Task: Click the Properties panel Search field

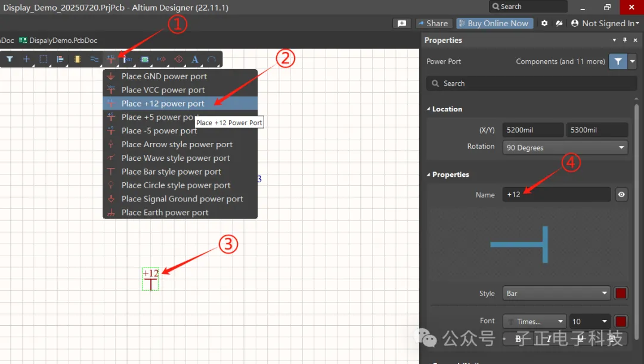Action: 531,83
